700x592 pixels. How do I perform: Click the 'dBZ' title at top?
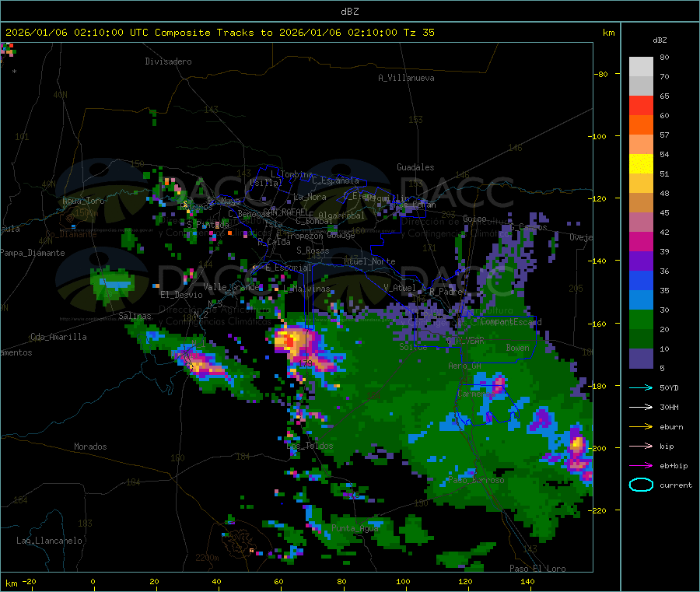click(349, 12)
